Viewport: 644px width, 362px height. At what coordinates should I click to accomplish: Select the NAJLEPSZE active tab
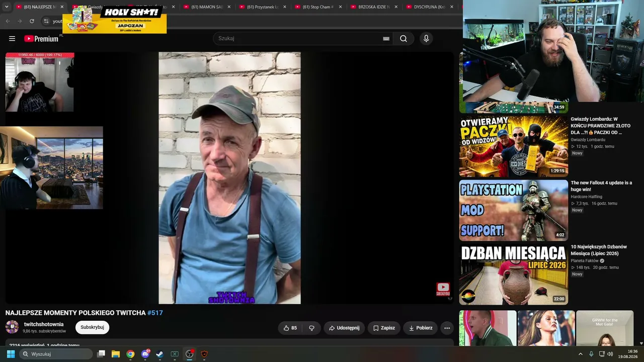(39, 7)
